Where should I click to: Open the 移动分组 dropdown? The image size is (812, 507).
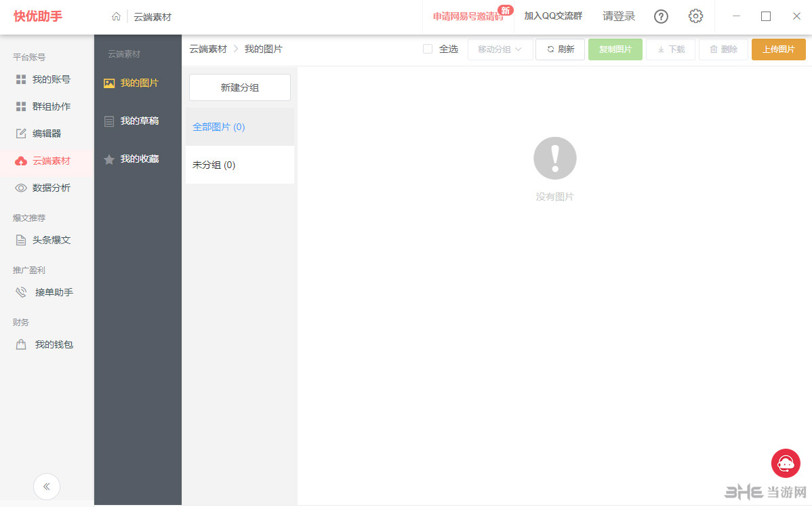pos(500,49)
